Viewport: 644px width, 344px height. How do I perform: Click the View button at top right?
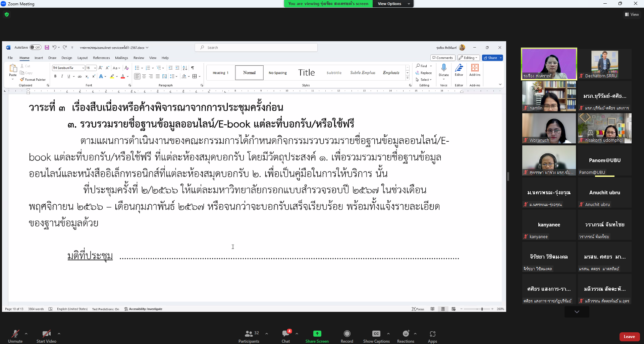coord(632,14)
